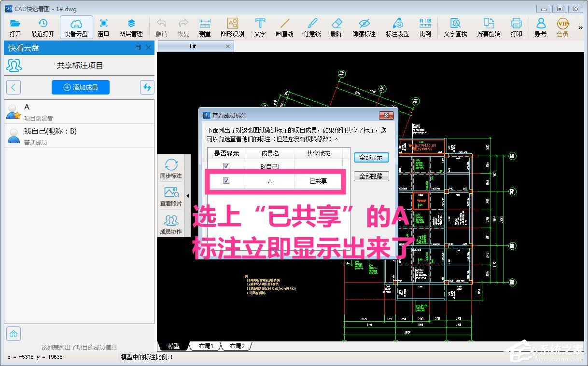Click the side panel collapse arrow
The width and height of the screenshot is (588, 366).
(188, 196)
